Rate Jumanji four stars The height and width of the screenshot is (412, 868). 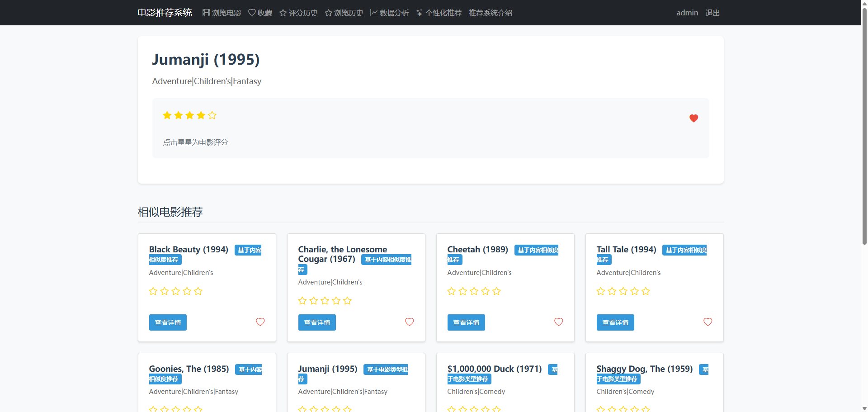point(201,115)
